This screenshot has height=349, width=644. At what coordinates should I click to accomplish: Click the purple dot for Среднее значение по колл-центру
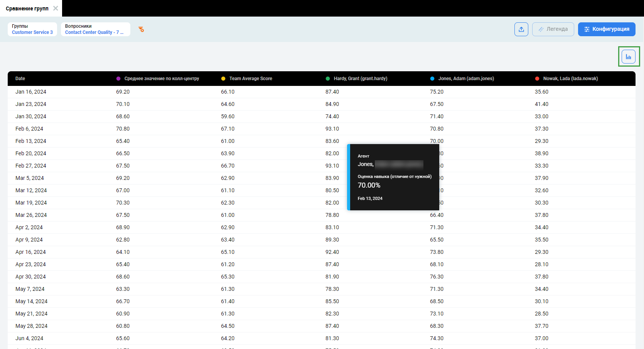click(x=118, y=79)
